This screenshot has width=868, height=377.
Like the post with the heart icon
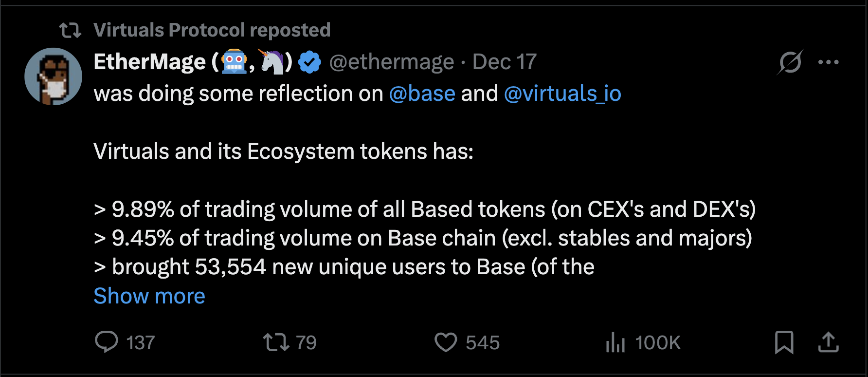(x=446, y=342)
